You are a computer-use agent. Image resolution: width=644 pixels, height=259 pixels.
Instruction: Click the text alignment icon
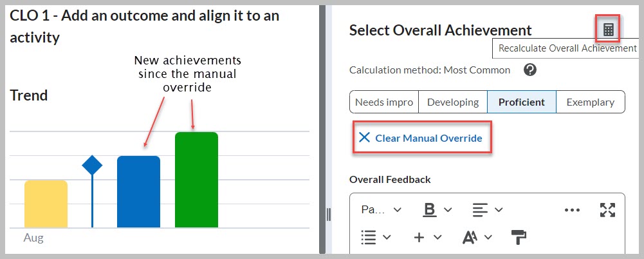[x=480, y=209]
